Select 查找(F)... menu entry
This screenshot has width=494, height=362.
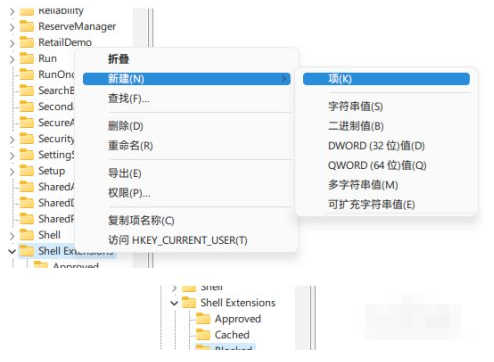[x=187, y=99]
